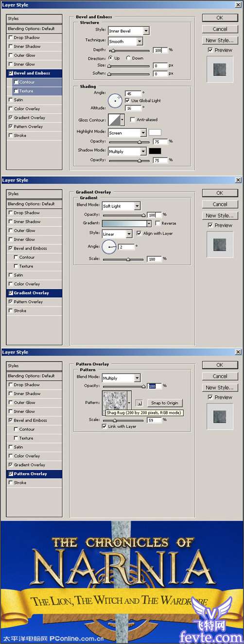Toggle the Use Global Light checkbox
The width and height of the screenshot is (244, 644).
click(x=127, y=101)
